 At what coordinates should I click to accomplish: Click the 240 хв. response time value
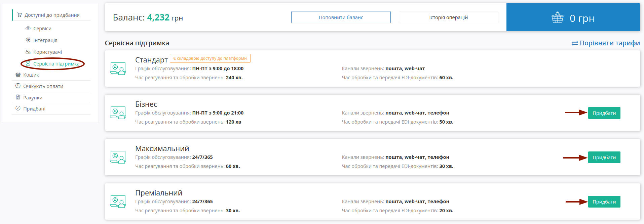[234, 78]
